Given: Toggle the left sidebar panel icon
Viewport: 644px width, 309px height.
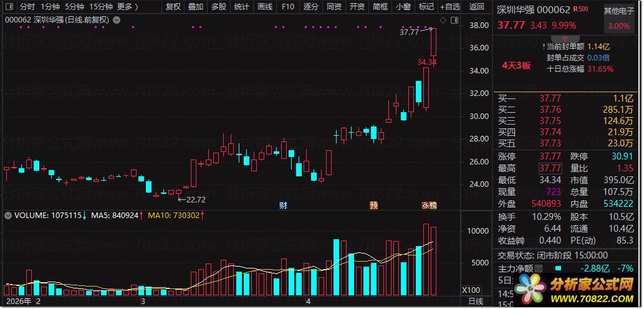Looking at the screenshot, I should click(x=9, y=7).
